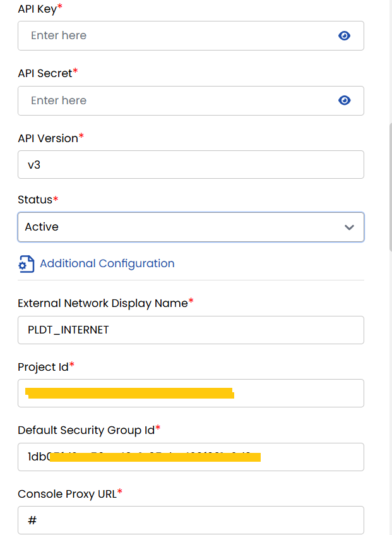Click the PLDT_INTERNET display name field

point(189,330)
